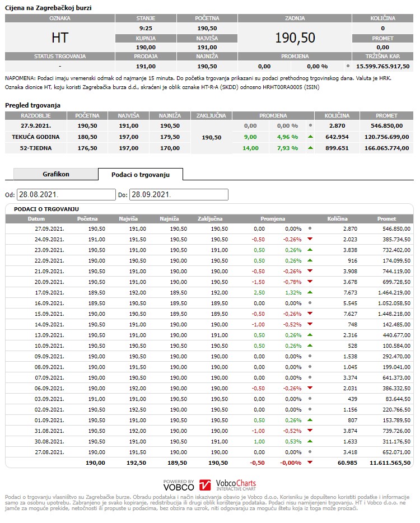Click green up arrow for 22.09.2021. row
Screen dimensions: 420x523
click(x=310, y=260)
